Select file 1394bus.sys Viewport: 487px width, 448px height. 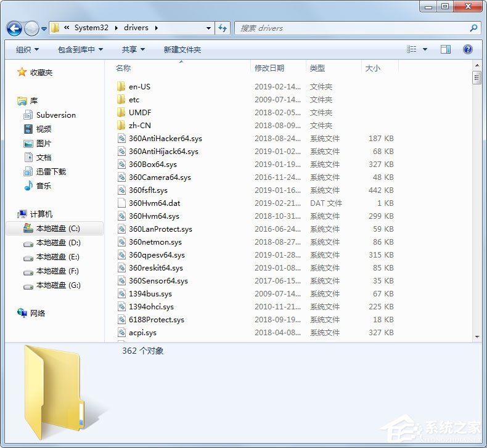pos(150,294)
